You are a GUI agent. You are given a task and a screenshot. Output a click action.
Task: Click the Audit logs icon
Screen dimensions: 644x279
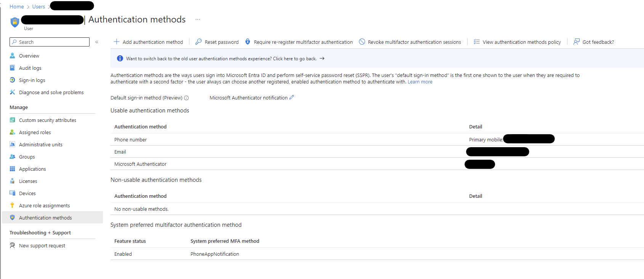[x=13, y=68]
